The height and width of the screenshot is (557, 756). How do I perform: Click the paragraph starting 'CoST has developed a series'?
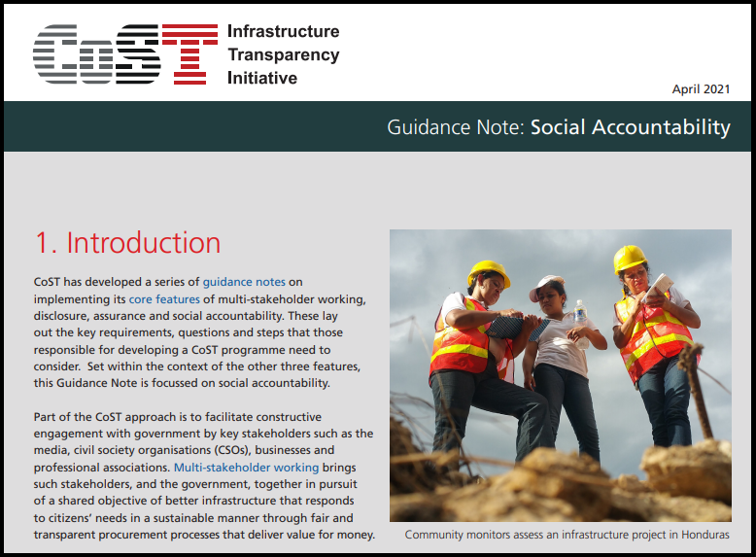click(199, 332)
